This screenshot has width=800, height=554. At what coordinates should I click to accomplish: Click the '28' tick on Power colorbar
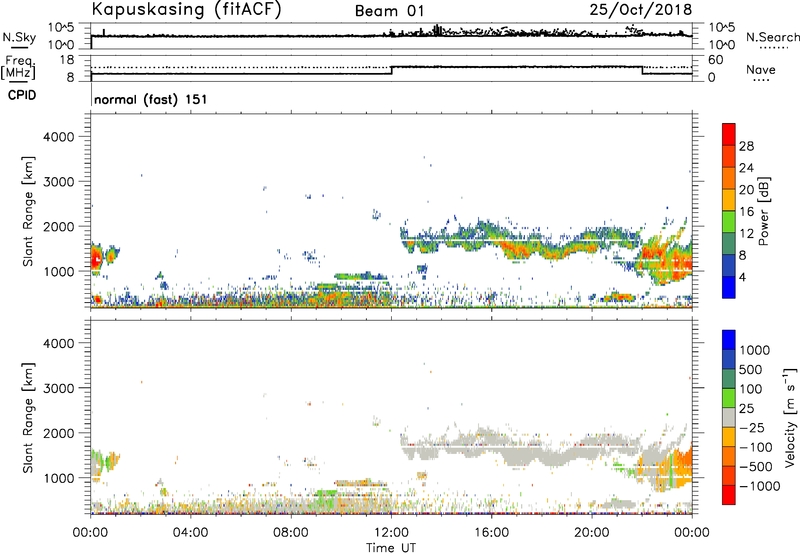pos(746,146)
